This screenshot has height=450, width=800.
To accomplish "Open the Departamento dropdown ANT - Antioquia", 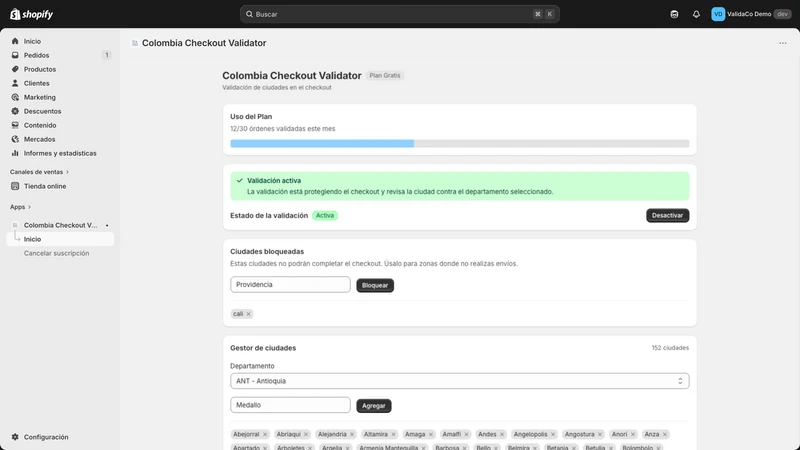I will pyautogui.click(x=459, y=381).
